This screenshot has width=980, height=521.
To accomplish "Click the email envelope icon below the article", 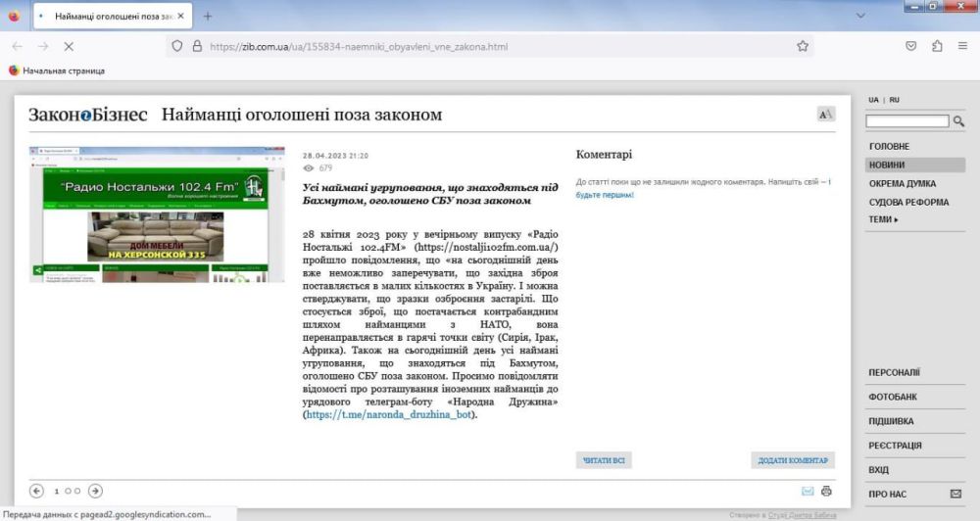I will point(808,491).
